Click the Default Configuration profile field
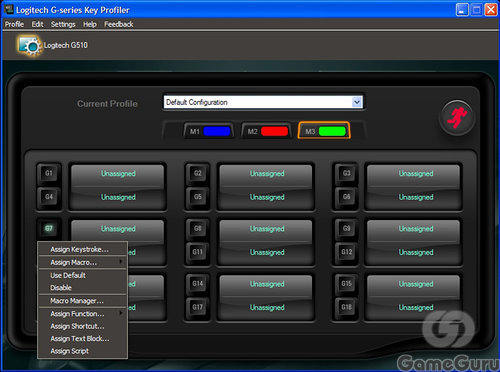The width and height of the screenshot is (500, 372). click(x=263, y=102)
